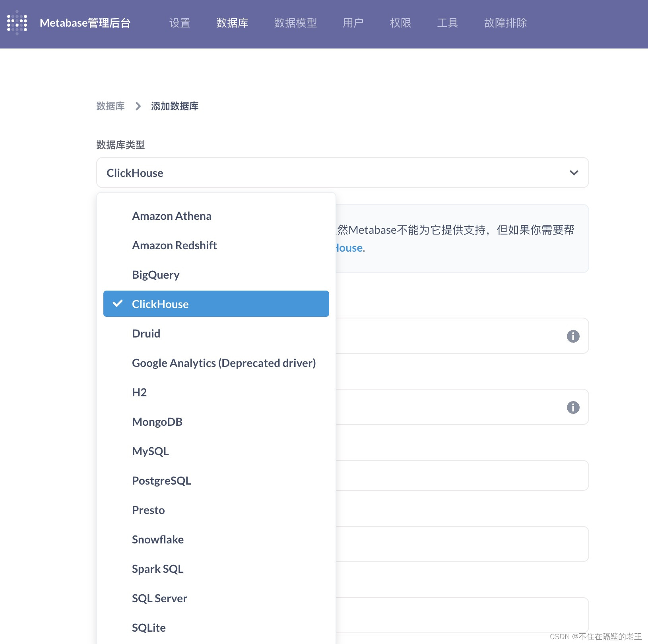
Task: Open the 设置 admin tab
Action: point(180,23)
